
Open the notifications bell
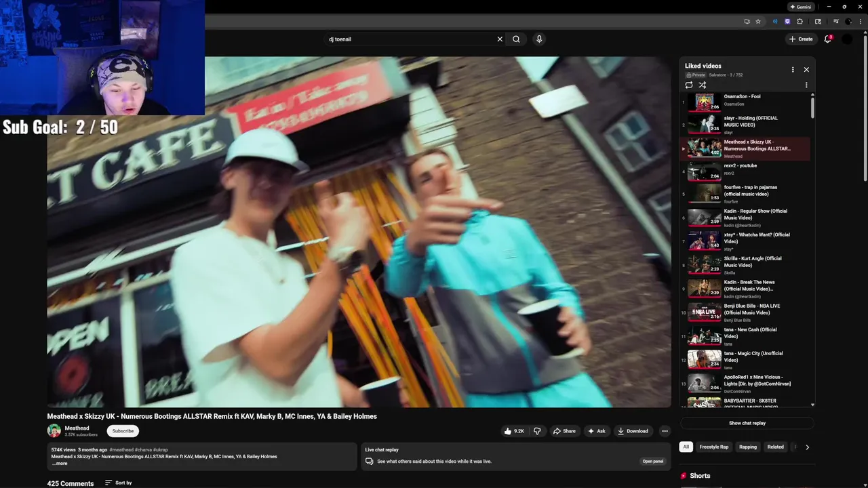827,39
